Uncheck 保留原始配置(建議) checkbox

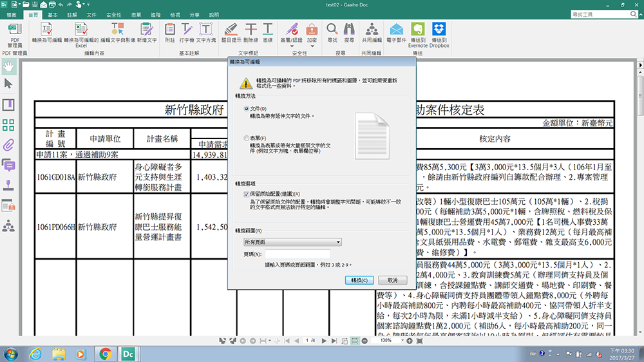(247, 194)
